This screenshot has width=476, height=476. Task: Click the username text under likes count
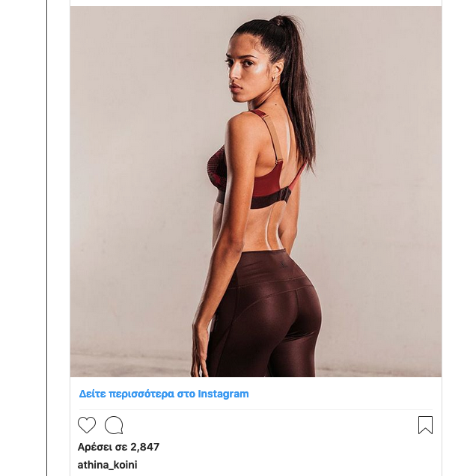click(x=108, y=465)
